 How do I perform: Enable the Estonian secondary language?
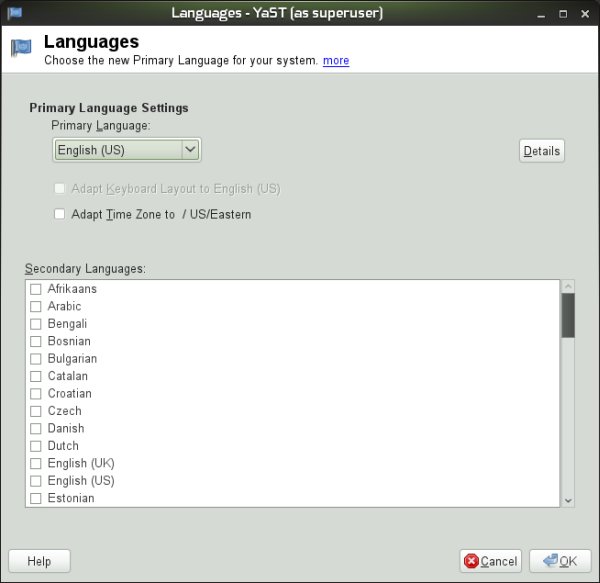pyautogui.click(x=36, y=498)
